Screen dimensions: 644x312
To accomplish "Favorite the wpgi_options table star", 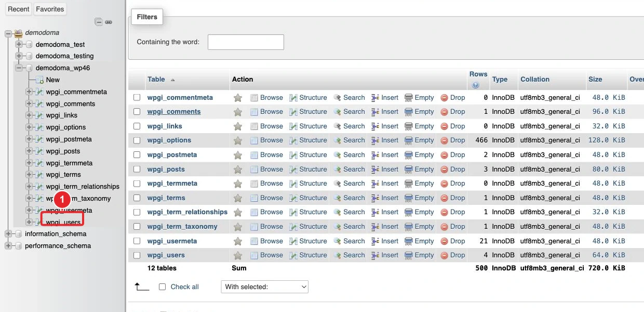I will click(x=238, y=140).
